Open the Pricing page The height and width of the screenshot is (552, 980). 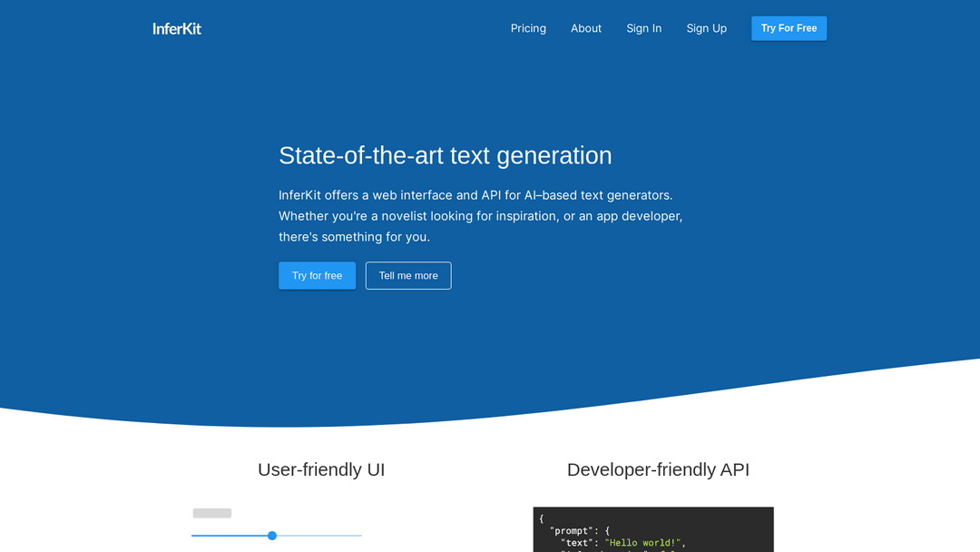(x=528, y=28)
